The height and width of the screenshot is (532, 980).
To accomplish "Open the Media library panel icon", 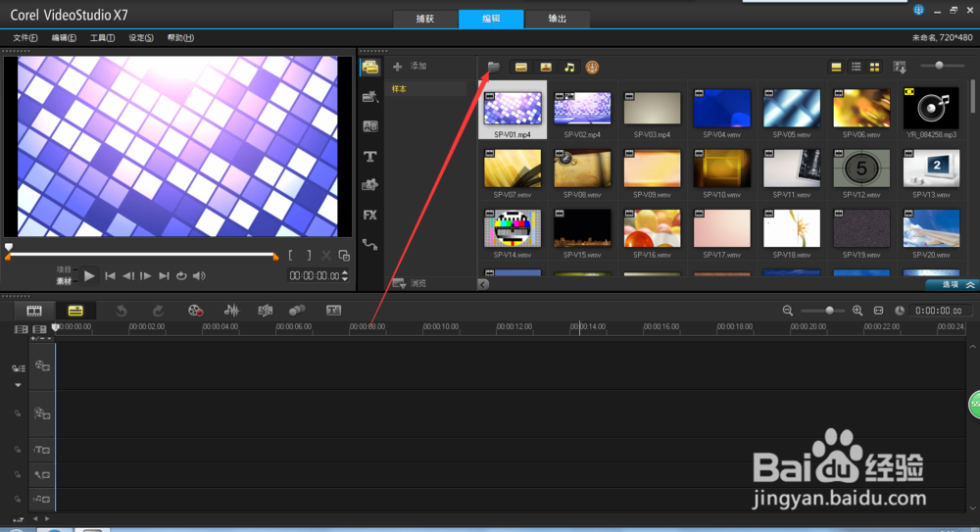I will [370, 67].
